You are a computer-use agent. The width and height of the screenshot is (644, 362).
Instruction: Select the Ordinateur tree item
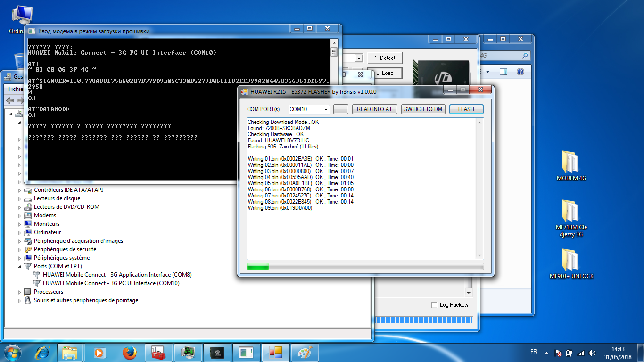[x=47, y=232]
